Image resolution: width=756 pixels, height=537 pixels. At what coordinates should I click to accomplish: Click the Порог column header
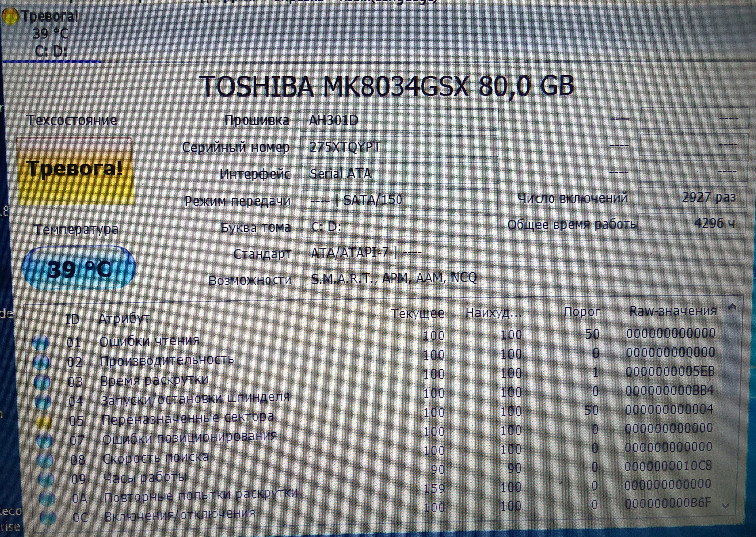pyautogui.click(x=582, y=312)
